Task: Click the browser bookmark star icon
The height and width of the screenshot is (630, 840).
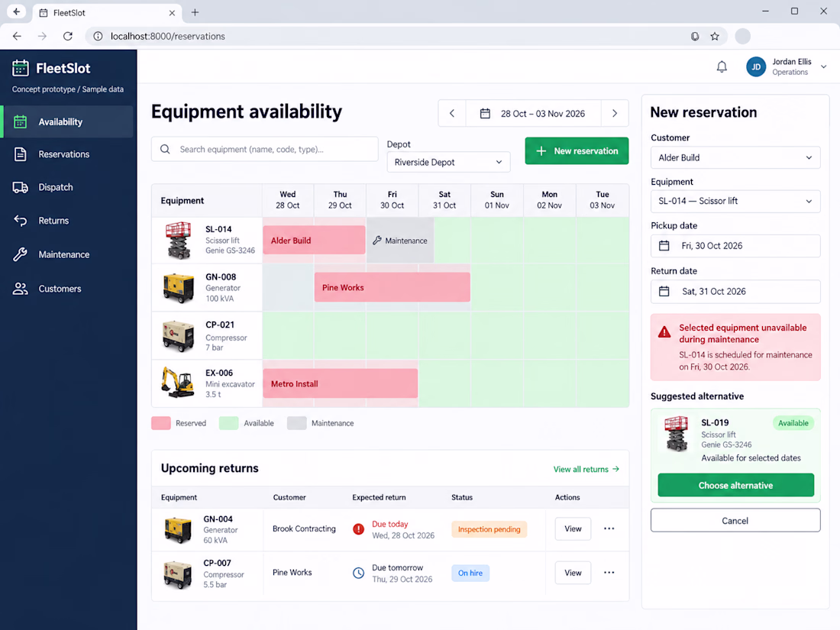Action: [715, 37]
